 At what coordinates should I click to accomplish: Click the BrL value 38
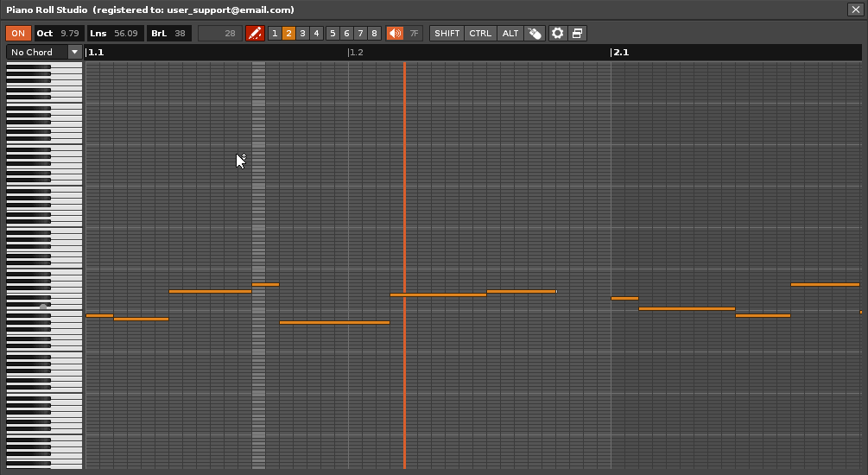point(180,33)
